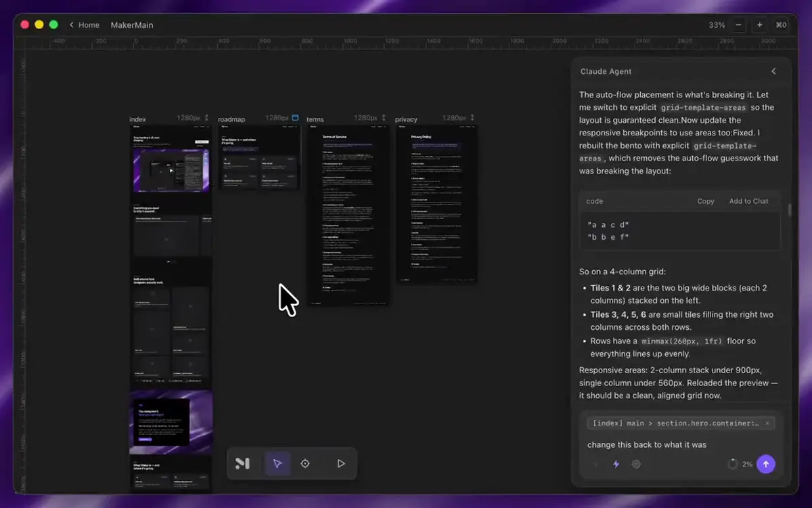Open the Maker logo menu in bottom toolbar
812x508 pixels.
pyautogui.click(x=242, y=464)
